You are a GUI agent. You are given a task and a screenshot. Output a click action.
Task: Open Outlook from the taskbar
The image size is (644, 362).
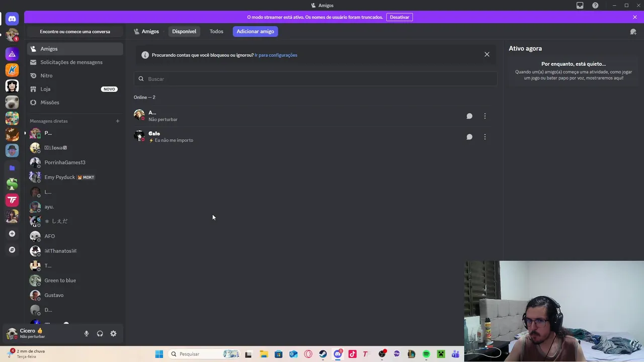[x=293, y=354]
